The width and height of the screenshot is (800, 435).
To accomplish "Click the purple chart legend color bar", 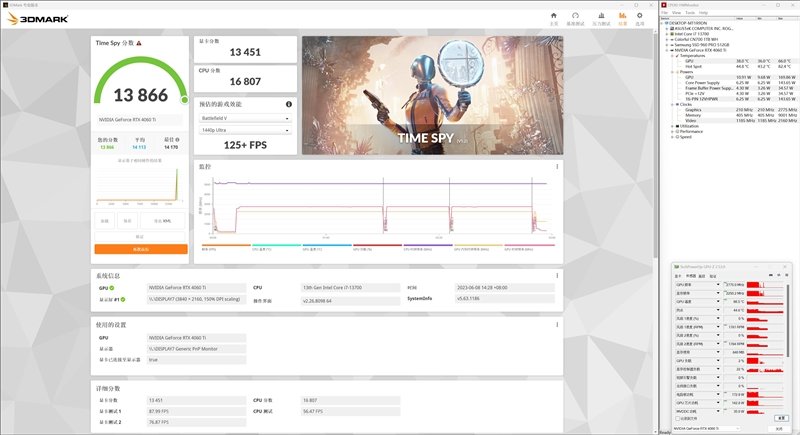I will click(x=428, y=245).
